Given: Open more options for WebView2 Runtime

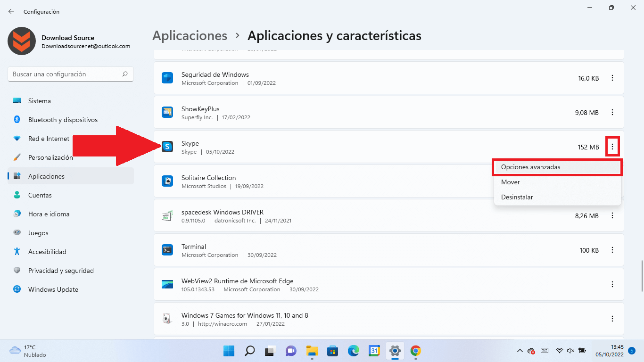Looking at the screenshot, I should point(612,285).
